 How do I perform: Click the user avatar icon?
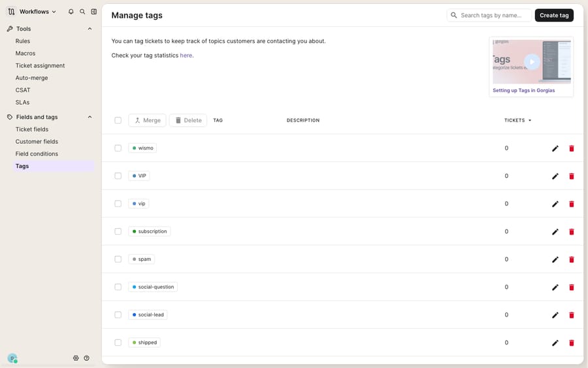click(x=12, y=358)
